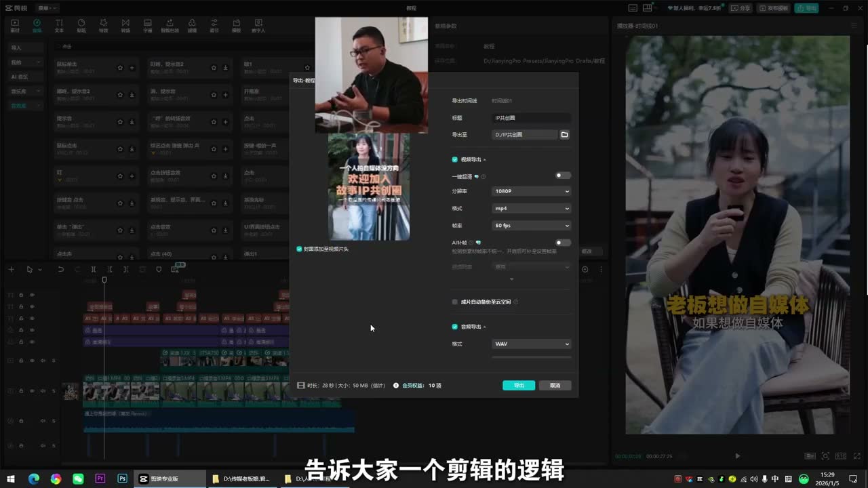Expand more video settings chevron
This screenshot has width=868, height=488.
512,279
